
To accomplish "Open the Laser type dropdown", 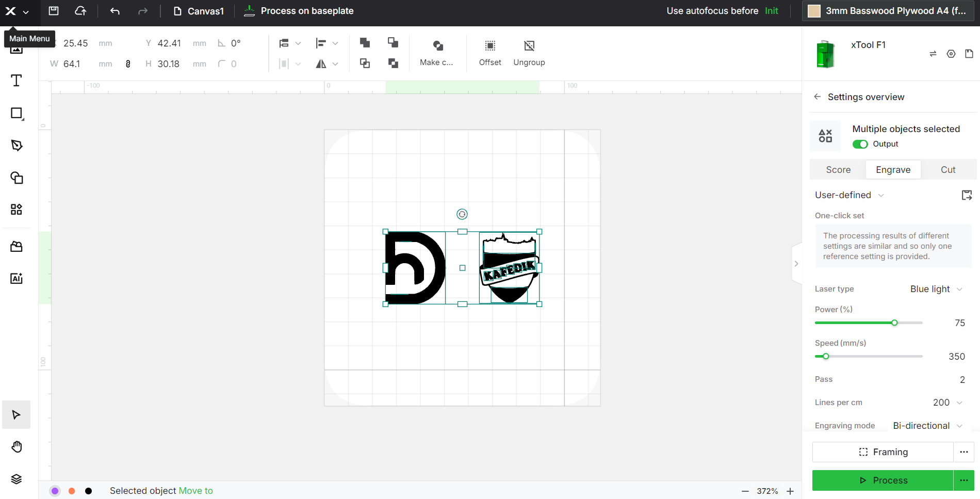I will tap(936, 289).
